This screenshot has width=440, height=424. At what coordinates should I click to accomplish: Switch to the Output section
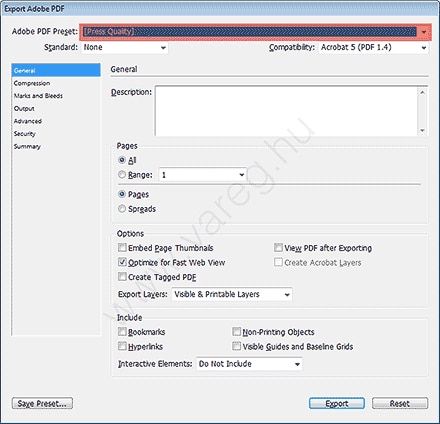pos(24,108)
